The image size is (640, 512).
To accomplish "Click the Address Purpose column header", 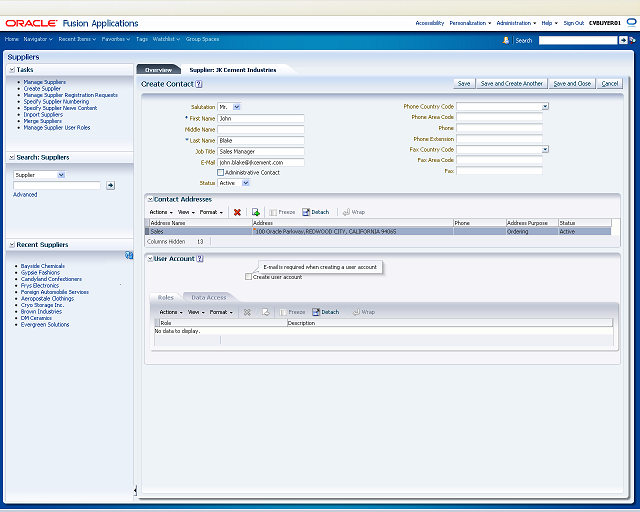I will tap(532, 223).
